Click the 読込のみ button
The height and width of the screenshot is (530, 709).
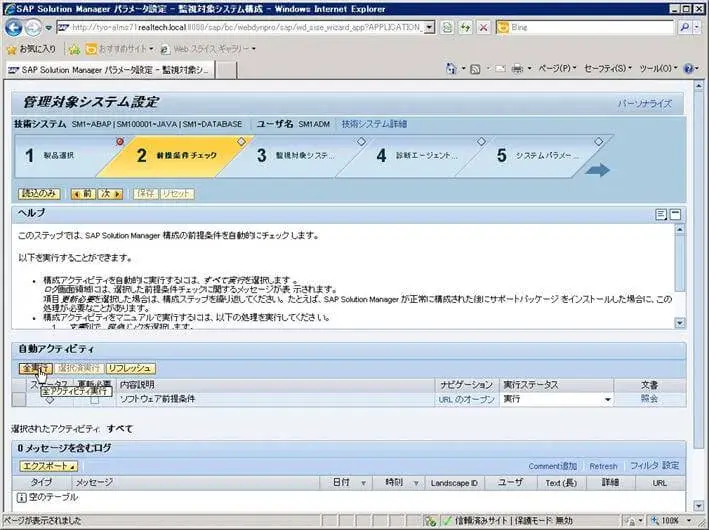click(39, 194)
